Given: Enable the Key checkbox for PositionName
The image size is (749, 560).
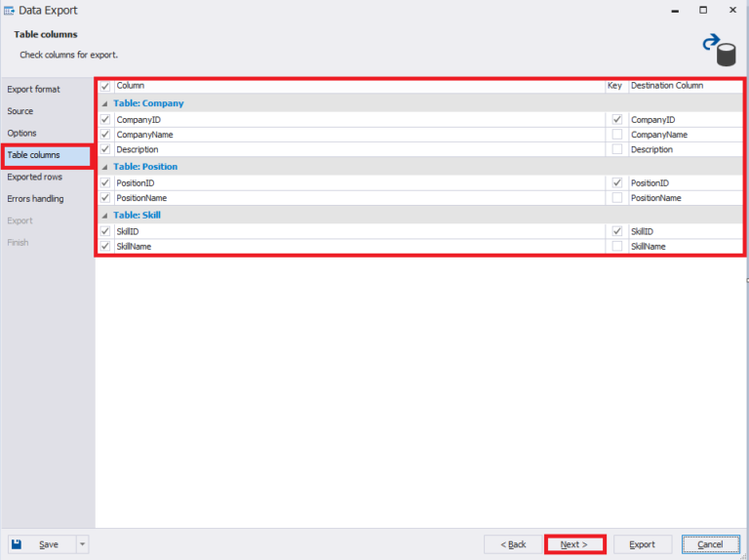Looking at the screenshot, I should 617,197.
